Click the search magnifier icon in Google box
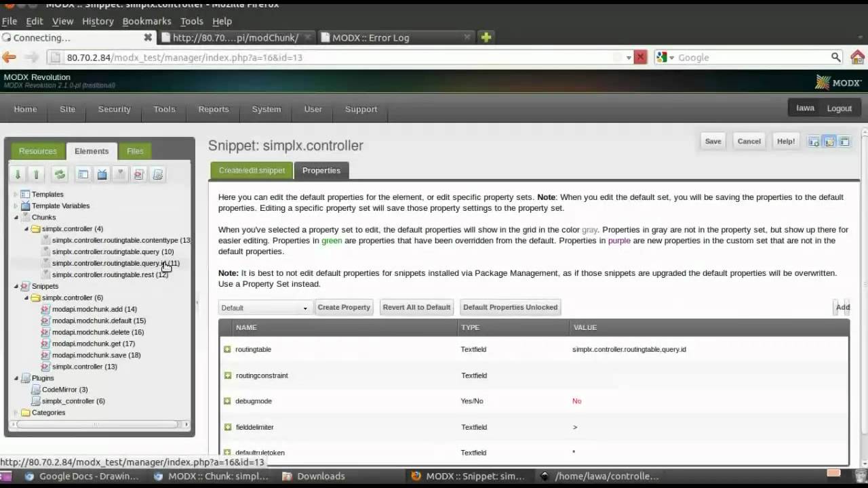The height and width of the screenshot is (488, 868). tap(836, 58)
